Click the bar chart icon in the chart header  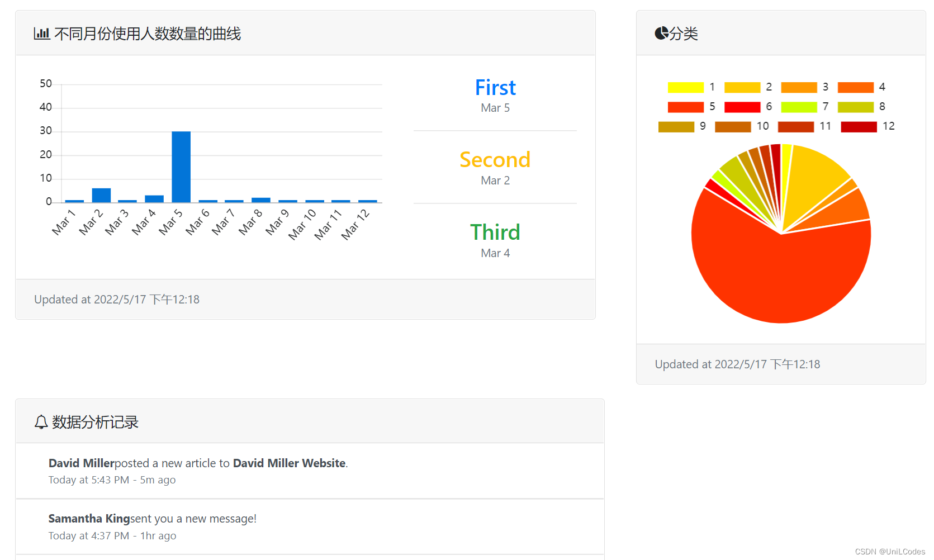click(x=42, y=34)
